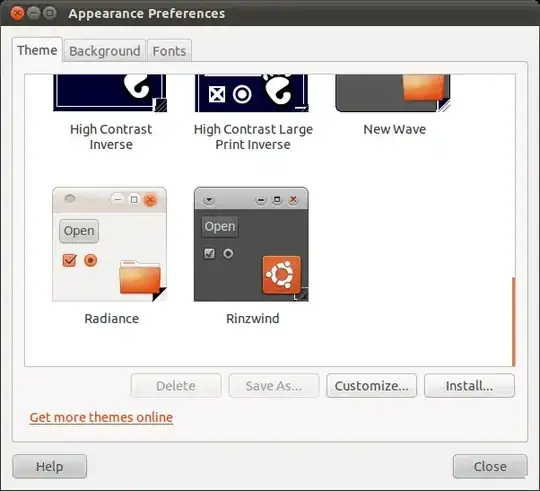Click the Ubuntu logo icon in Rinzwind preview
The image size is (540, 491).
[x=281, y=274]
